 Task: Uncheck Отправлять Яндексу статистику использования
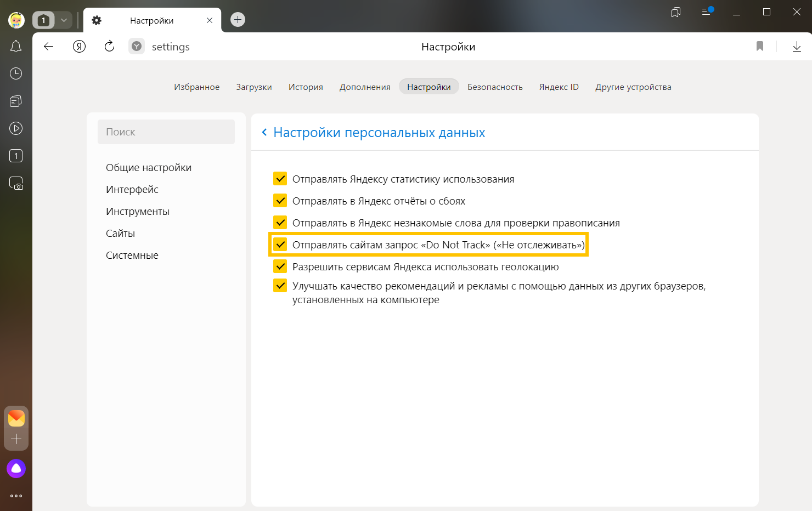280,179
